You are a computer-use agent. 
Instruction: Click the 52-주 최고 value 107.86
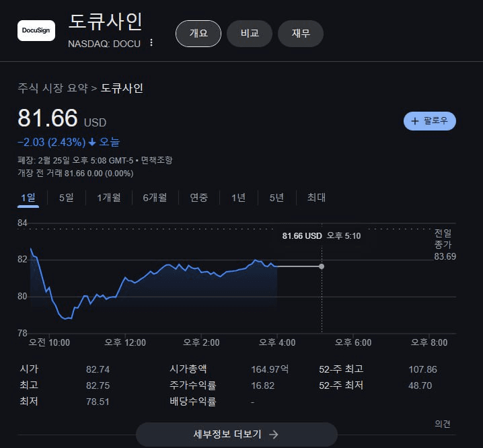pyautogui.click(x=422, y=369)
